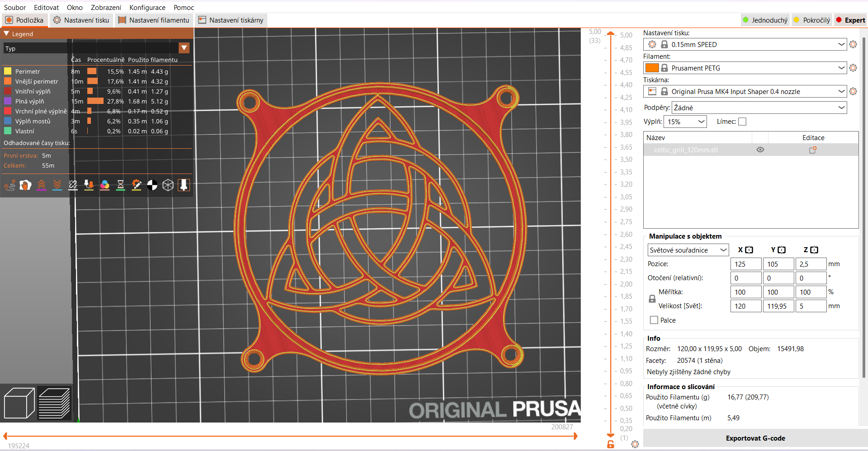This screenshot has height=451, width=868.
Task: Toggle uniform scale lock icon beside Měřítka
Action: click(x=652, y=299)
